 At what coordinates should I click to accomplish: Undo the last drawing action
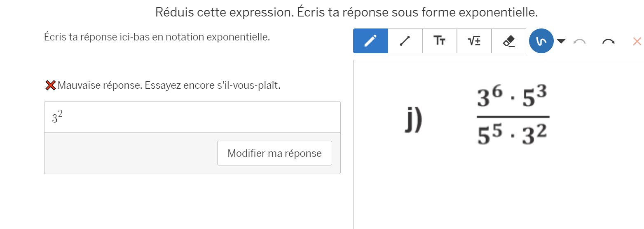pyautogui.click(x=580, y=41)
